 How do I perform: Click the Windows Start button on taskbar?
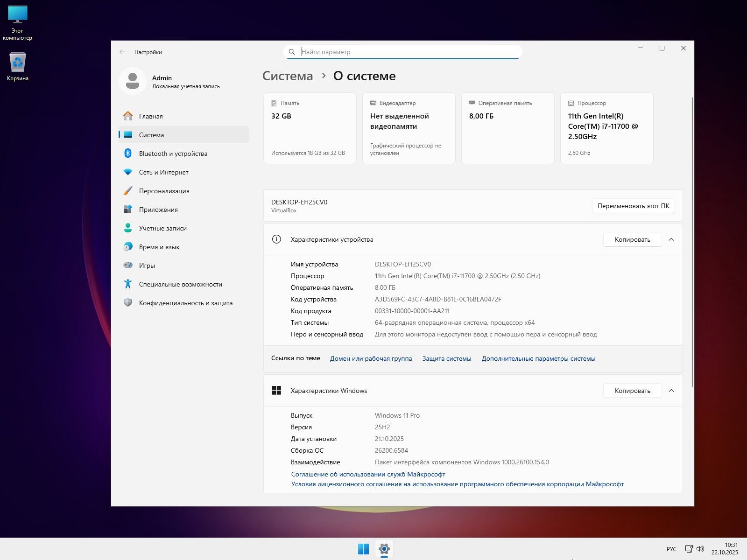pyautogui.click(x=363, y=549)
